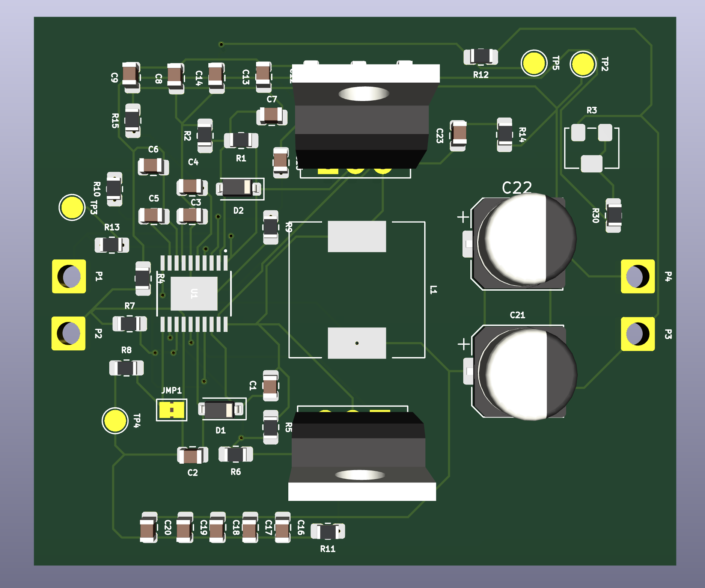The width and height of the screenshot is (705, 588).
Task: Select the capacitor above the C3 label
Action: click(x=192, y=187)
